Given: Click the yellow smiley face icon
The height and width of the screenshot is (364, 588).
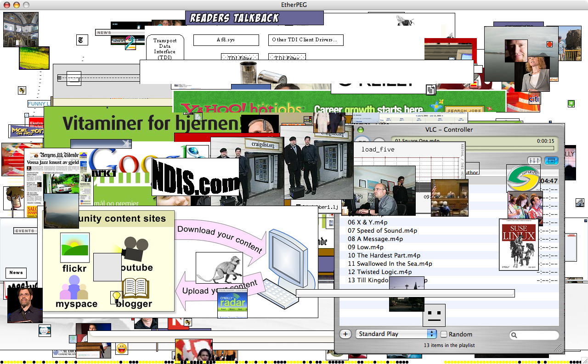Looking at the screenshot, I should (x=122, y=348).
